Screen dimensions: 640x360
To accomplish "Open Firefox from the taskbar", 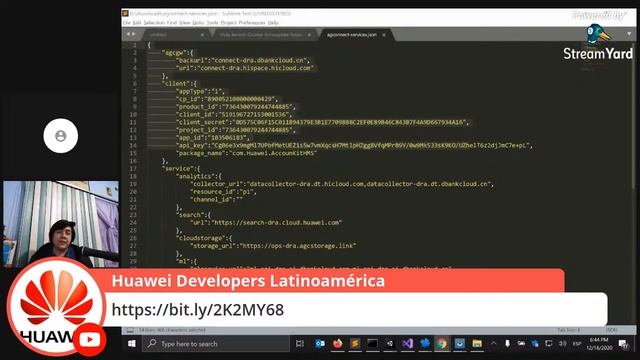I will pyautogui.click(x=338, y=344).
